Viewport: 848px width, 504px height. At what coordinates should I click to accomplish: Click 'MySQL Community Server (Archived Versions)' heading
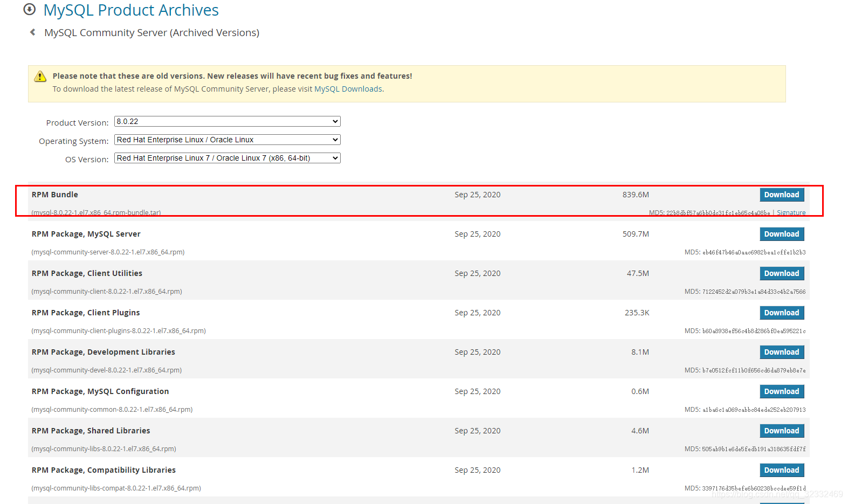pos(151,33)
